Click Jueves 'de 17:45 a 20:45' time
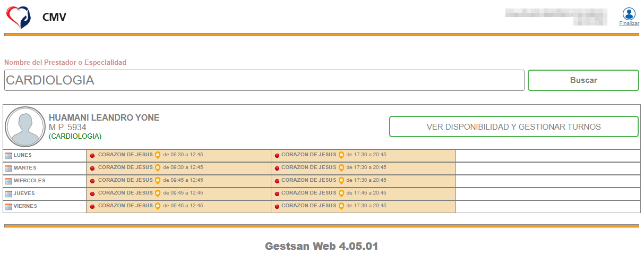This screenshot has height=270, width=644. 366,193
